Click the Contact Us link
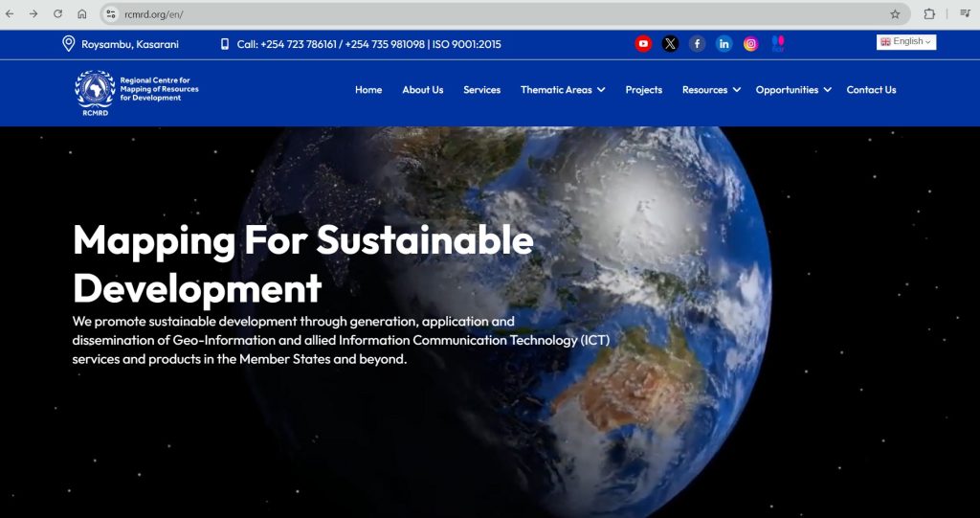The height and width of the screenshot is (518, 980). (x=871, y=90)
